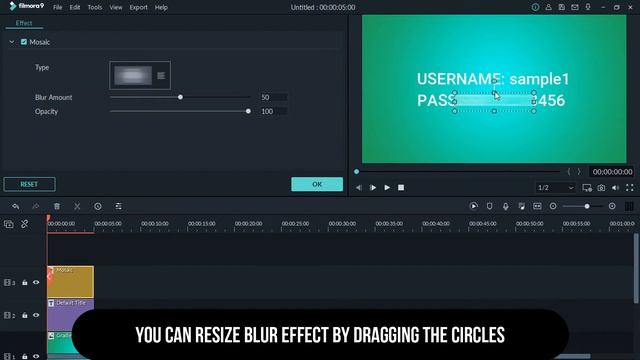This screenshot has height=360, width=640.
Task: Click the redo arrow in timeline toolbar
Action: 36,206
